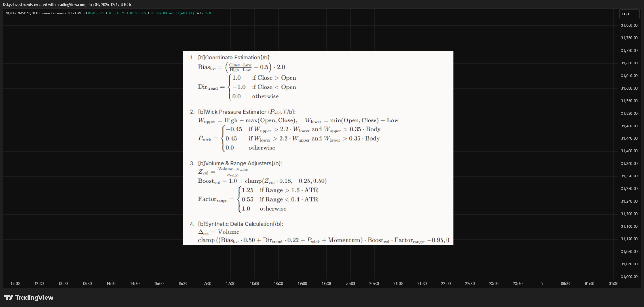Open the USD currency selector

coord(629,14)
